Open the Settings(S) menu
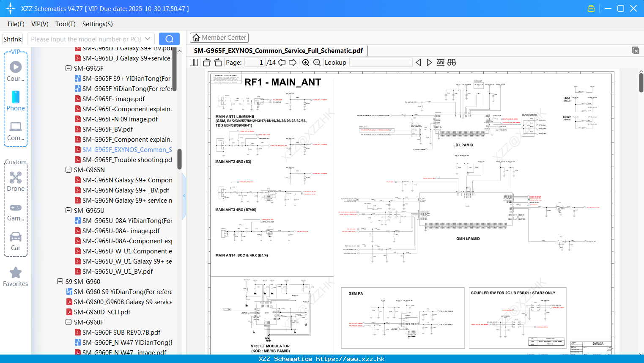644x363 pixels. 98,24
